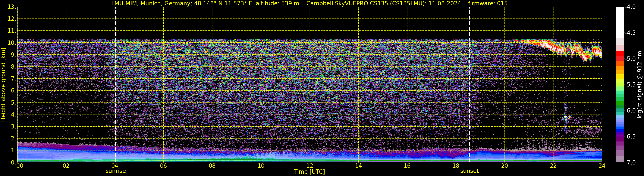This screenshot has width=644, height=176.
Task: Click the small white echo near 4 km at 22:30
Action: [567, 117]
